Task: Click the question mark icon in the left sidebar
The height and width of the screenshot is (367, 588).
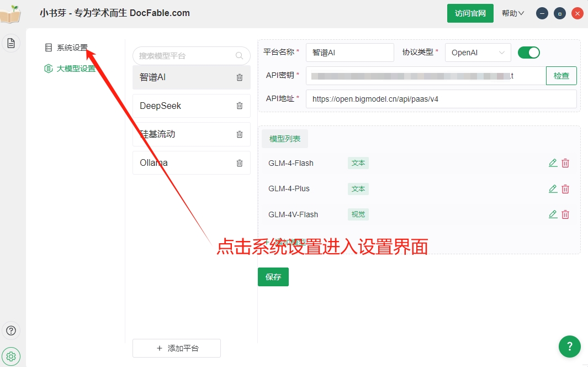Action: click(11, 330)
